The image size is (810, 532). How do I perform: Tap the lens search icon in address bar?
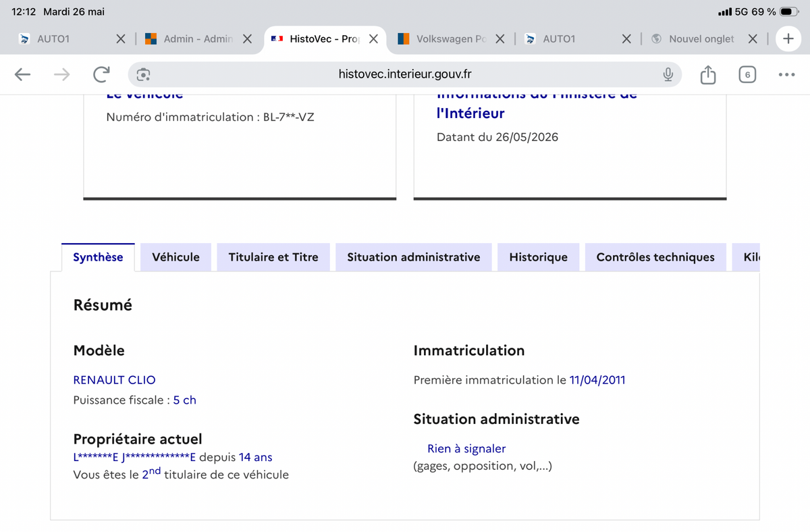pyautogui.click(x=142, y=74)
